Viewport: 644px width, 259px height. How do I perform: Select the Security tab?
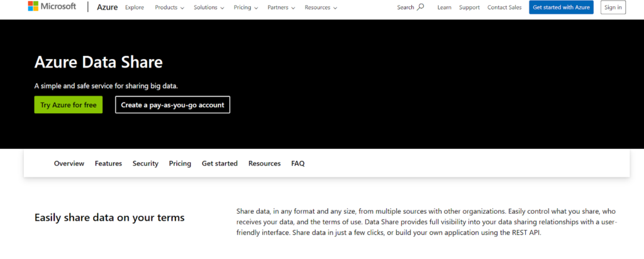(145, 163)
